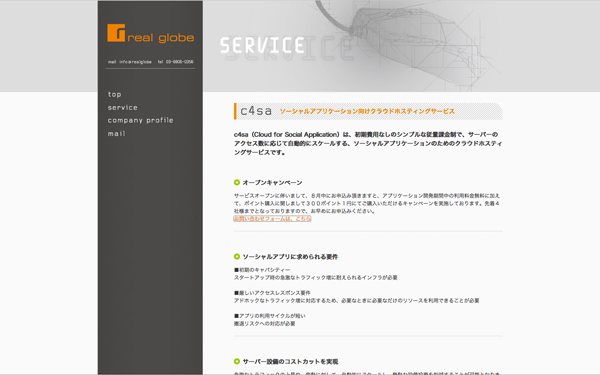600x375 pixels.
Task: Click the orange c4sa subtitle text
Action: (x=367, y=111)
